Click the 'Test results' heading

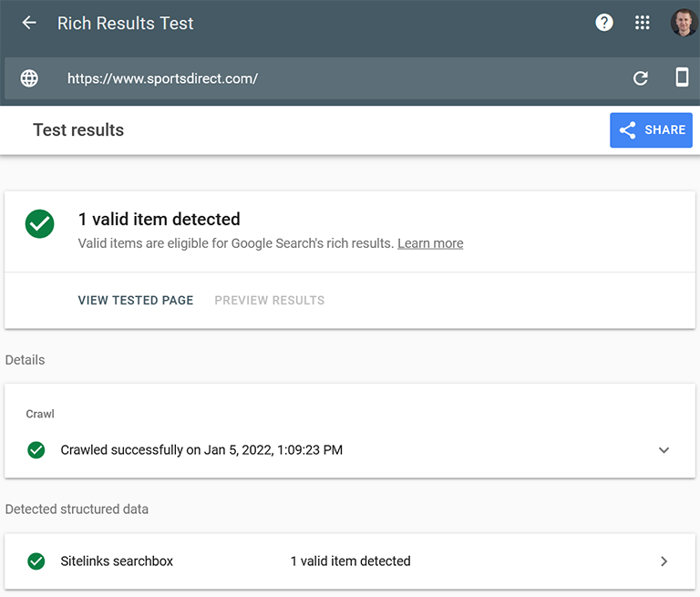pos(78,130)
